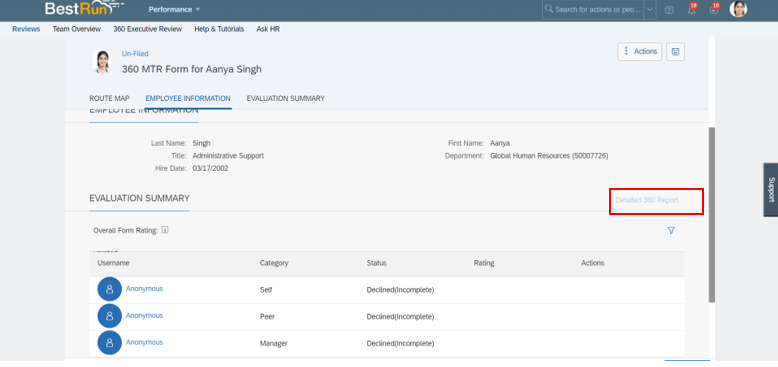Click the Manager category cell
This screenshot has width=778, height=367.
273,343
